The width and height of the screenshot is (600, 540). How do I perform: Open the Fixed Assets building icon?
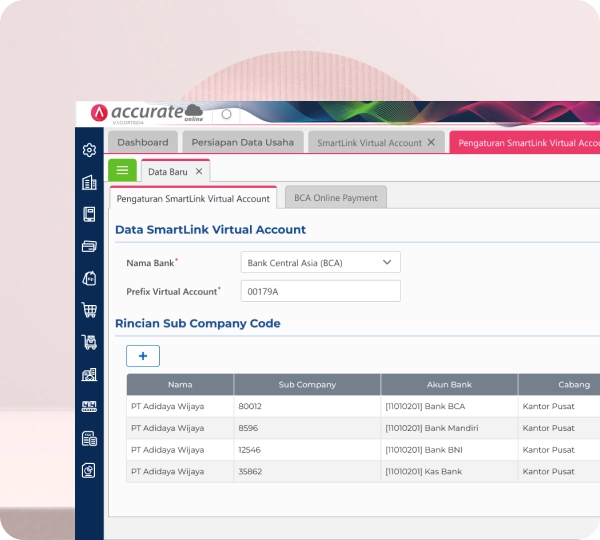(89, 374)
